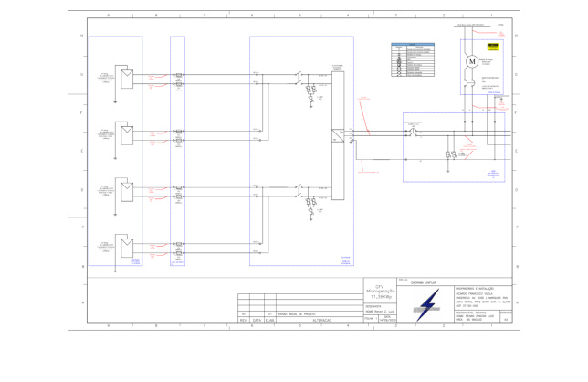Click the "REV." column header

[x=244, y=320]
